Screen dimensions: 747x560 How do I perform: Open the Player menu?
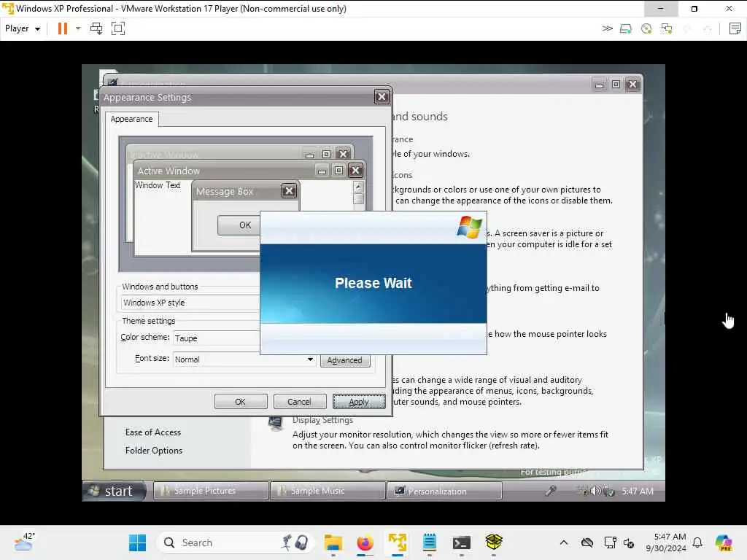pyautogui.click(x=22, y=28)
